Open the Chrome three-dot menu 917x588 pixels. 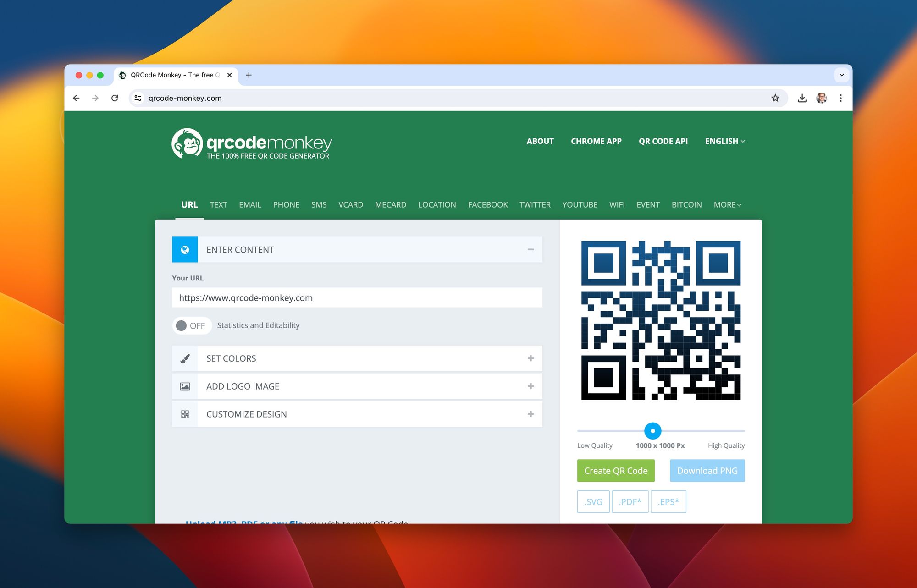pyautogui.click(x=841, y=98)
